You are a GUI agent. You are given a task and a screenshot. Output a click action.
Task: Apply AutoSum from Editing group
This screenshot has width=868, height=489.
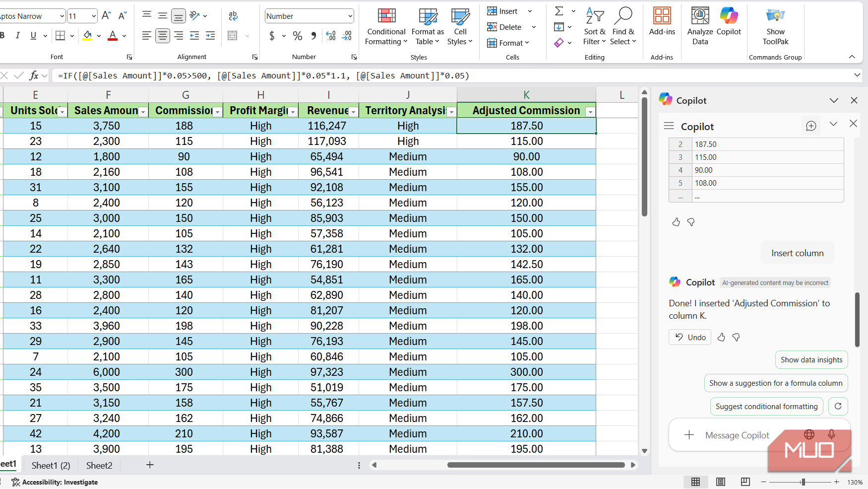(x=559, y=11)
